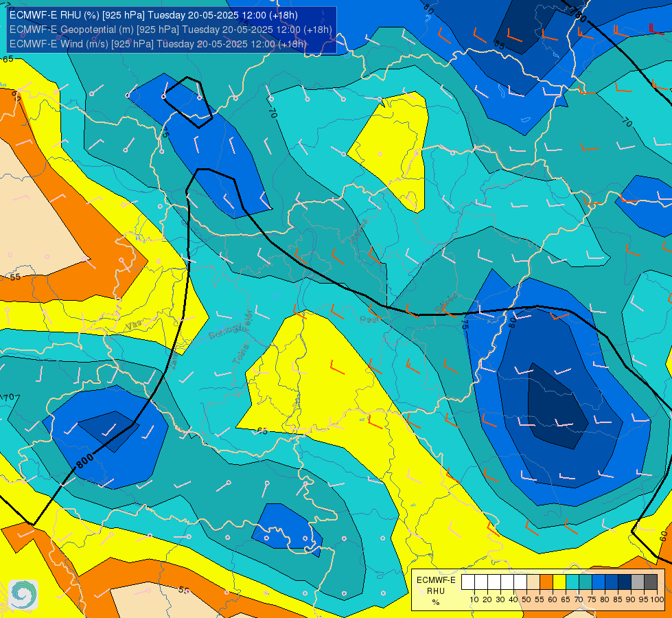Click the Vas region label

(134, 325)
